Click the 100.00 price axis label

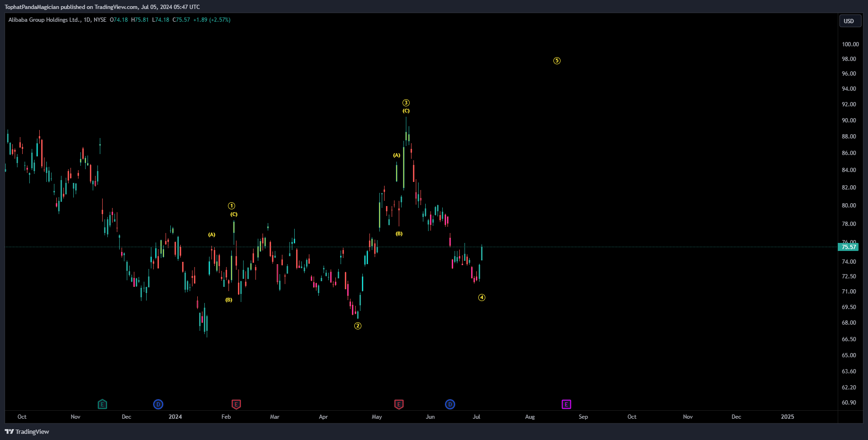(x=850, y=44)
